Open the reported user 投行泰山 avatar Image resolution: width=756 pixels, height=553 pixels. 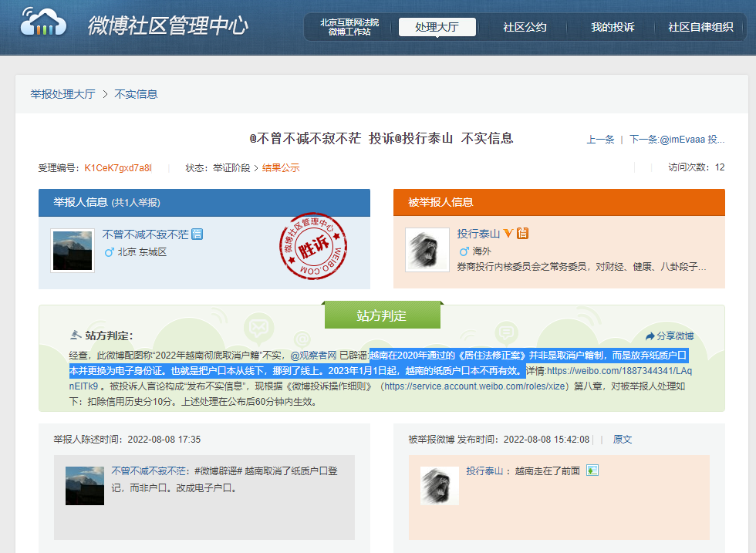click(x=427, y=249)
